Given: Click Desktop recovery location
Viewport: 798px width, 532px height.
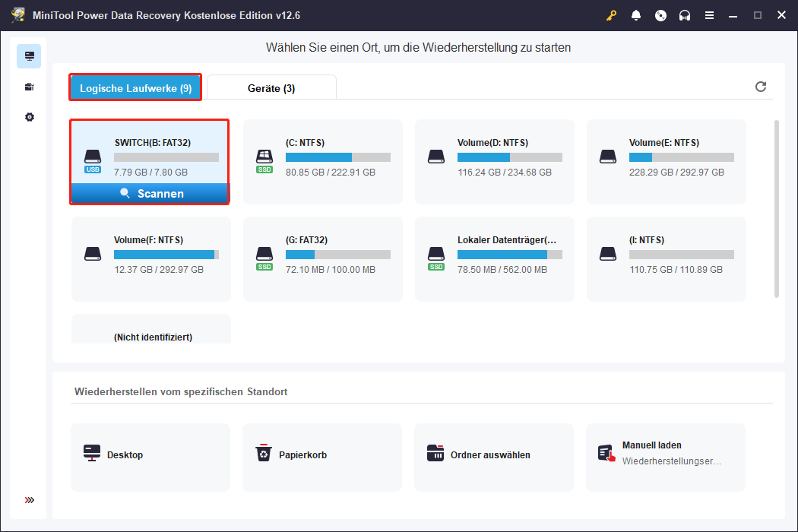Looking at the screenshot, I should 150,455.
